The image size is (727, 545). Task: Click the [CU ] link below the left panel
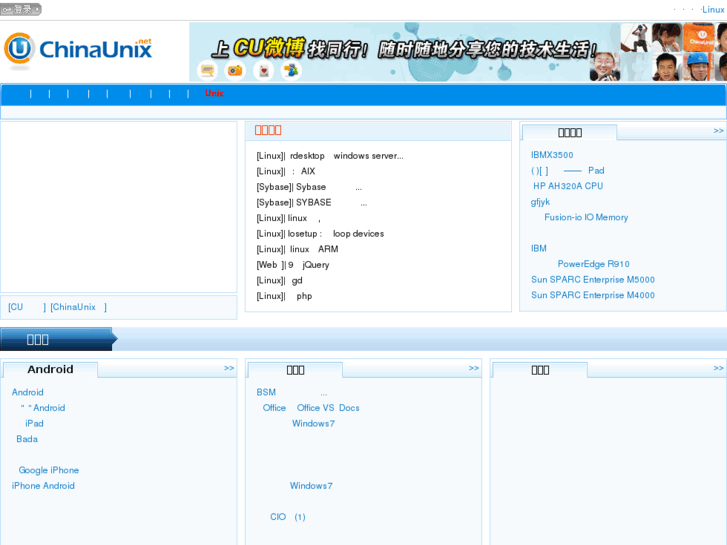tap(27, 307)
